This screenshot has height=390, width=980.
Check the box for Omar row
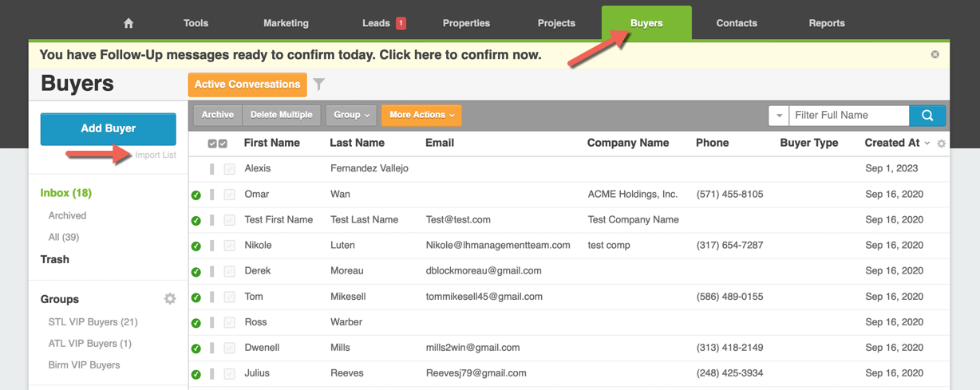(230, 195)
